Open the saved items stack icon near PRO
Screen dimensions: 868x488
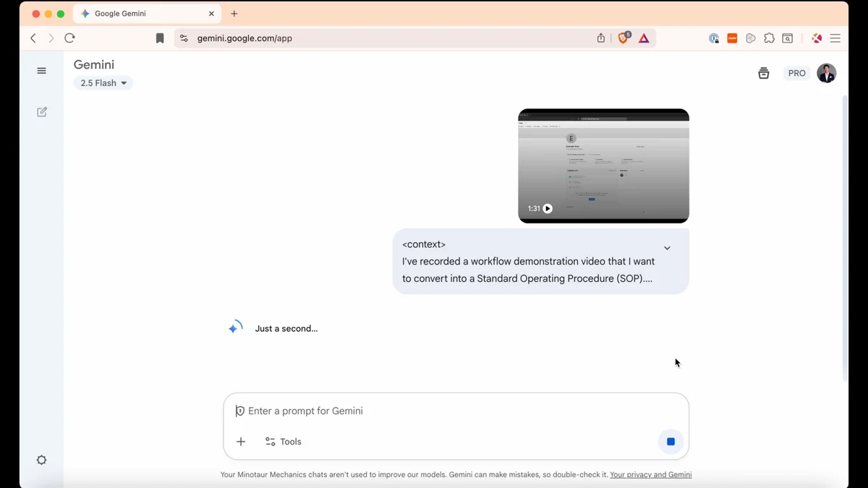tap(763, 73)
